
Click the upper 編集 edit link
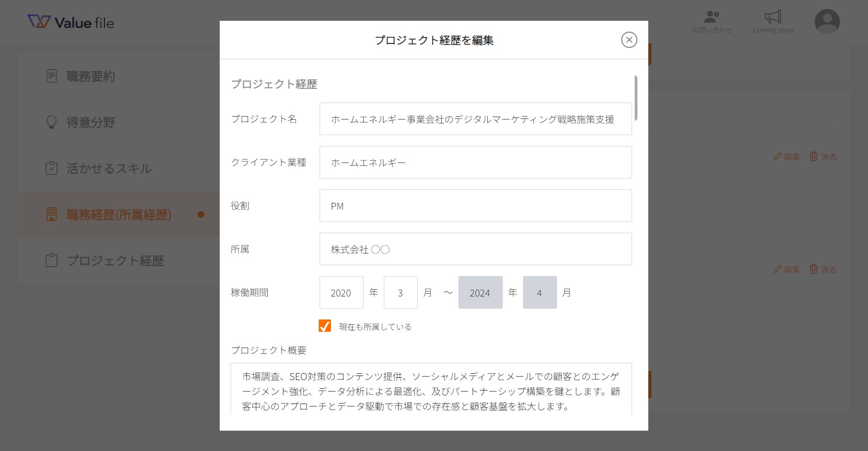(787, 157)
